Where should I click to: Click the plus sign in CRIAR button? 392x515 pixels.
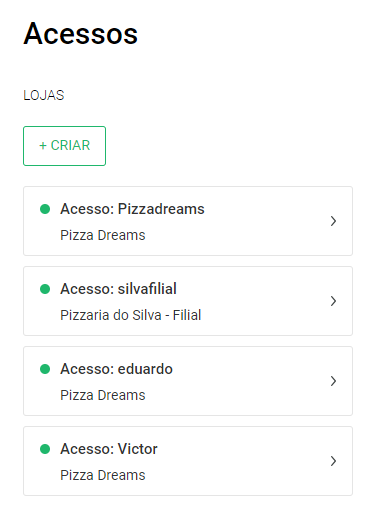tap(43, 146)
